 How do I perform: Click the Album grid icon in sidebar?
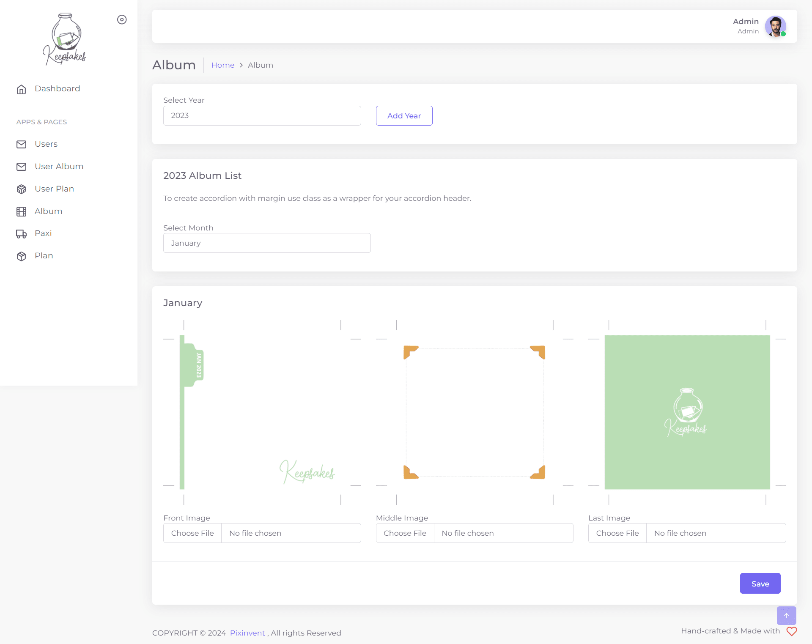click(21, 211)
